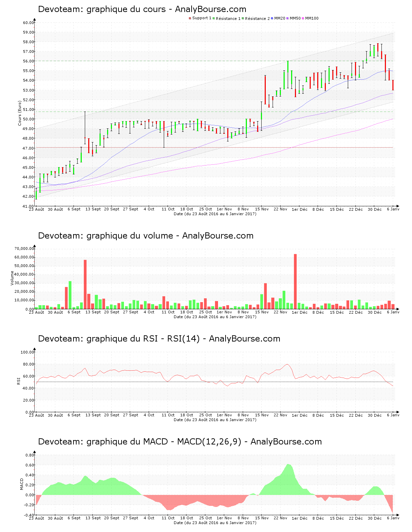Click '23 Août' date on the volume chart axis

point(36,312)
